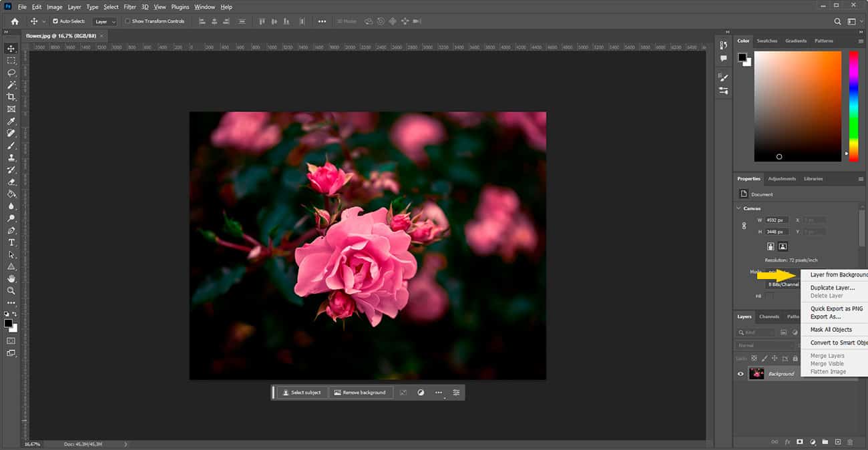Switch to the Channels tab

[769, 316]
